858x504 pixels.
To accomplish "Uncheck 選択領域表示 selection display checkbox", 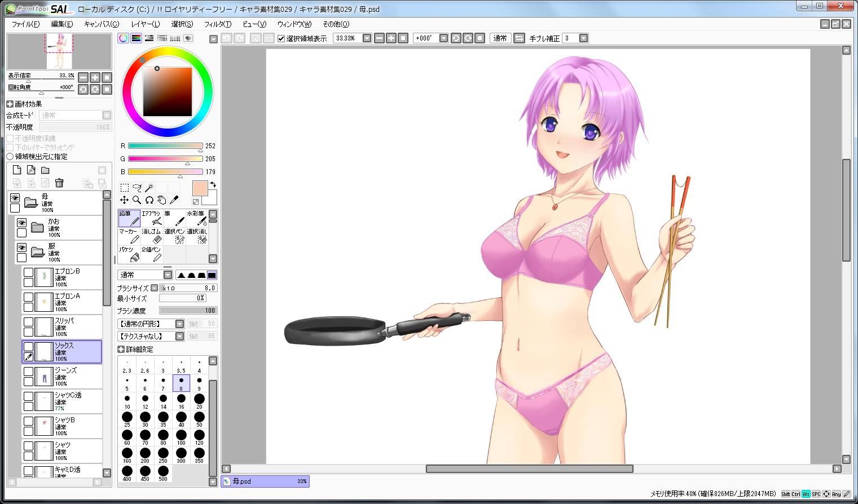I will point(281,38).
